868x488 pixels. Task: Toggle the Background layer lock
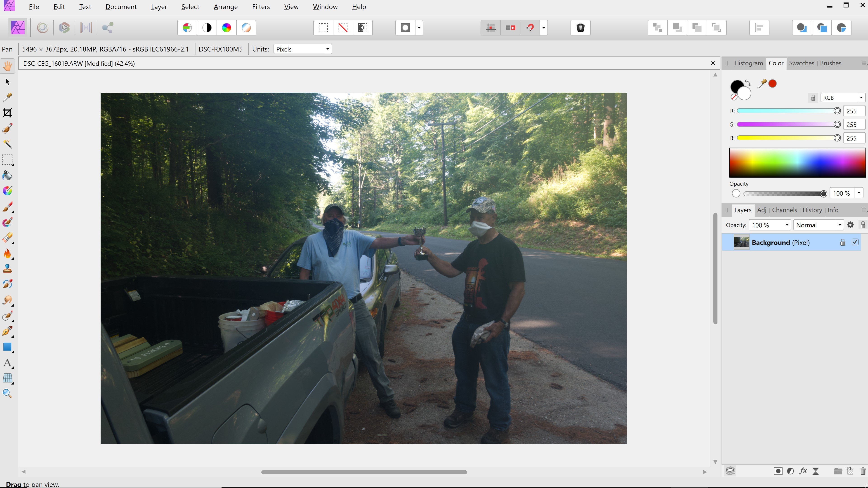842,242
